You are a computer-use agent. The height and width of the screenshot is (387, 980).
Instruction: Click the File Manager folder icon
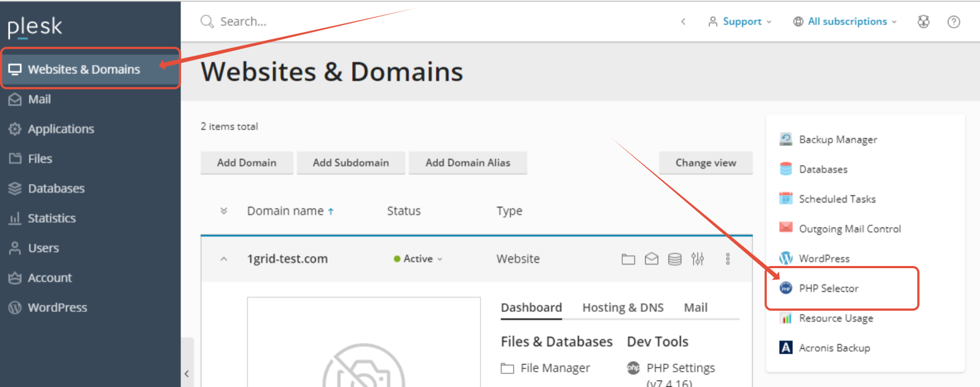coord(507,368)
